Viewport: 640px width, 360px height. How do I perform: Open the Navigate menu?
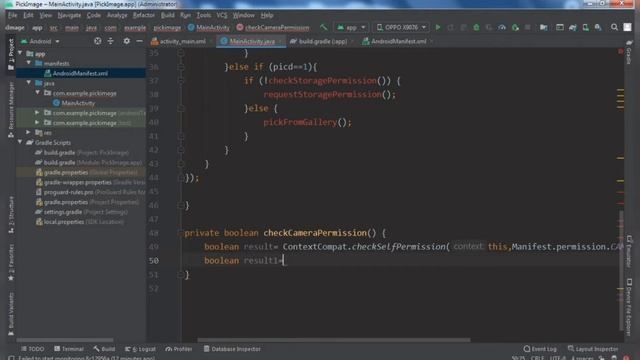[x=69, y=15]
